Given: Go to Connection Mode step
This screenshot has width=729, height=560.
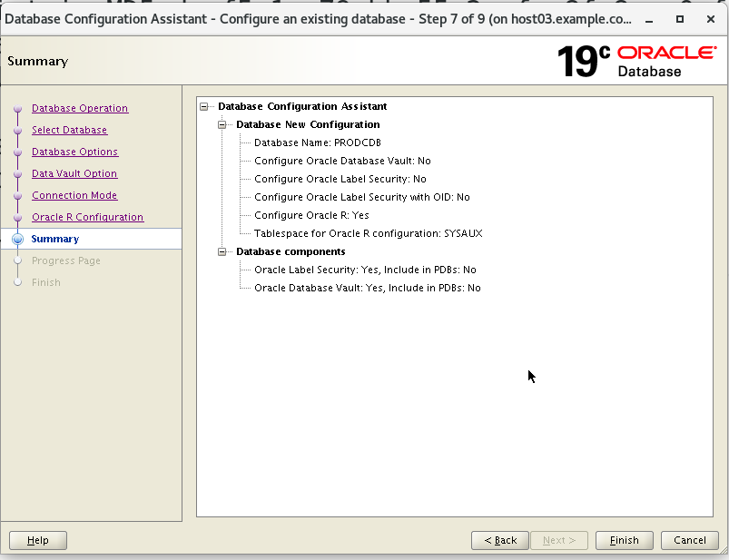Looking at the screenshot, I should pos(74,196).
